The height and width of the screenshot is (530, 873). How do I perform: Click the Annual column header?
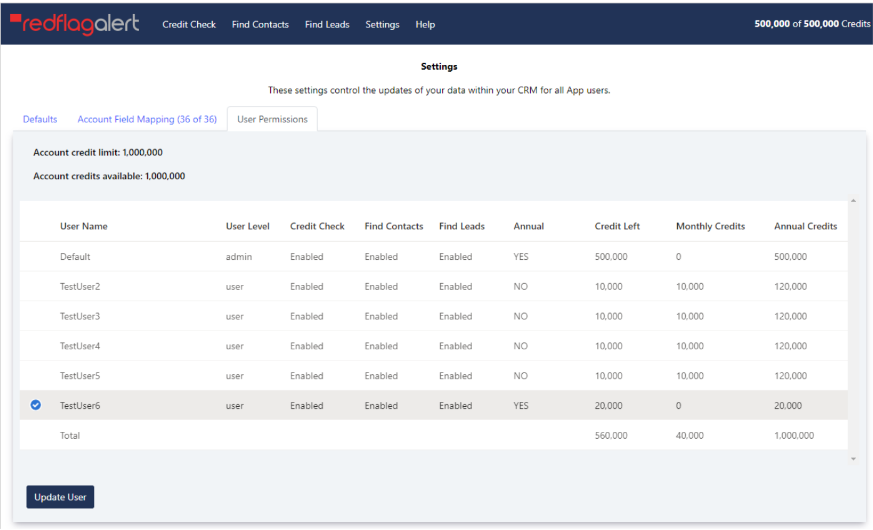coord(528,226)
